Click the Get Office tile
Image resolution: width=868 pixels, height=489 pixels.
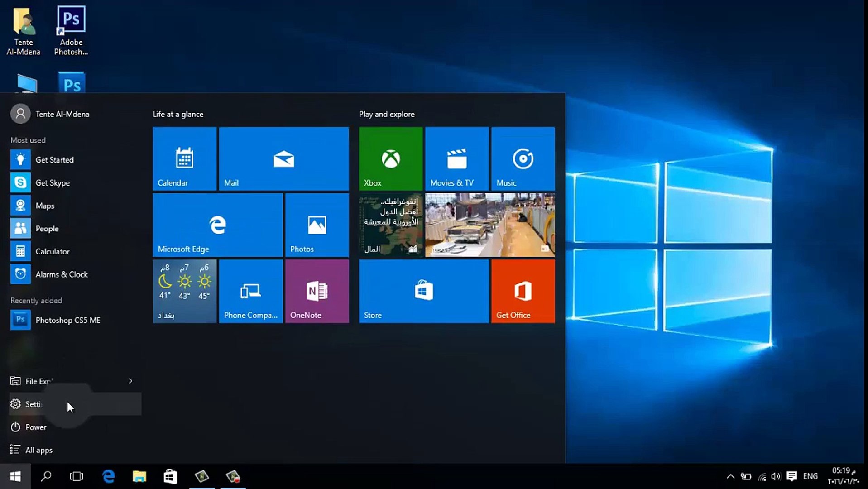[x=523, y=291]
